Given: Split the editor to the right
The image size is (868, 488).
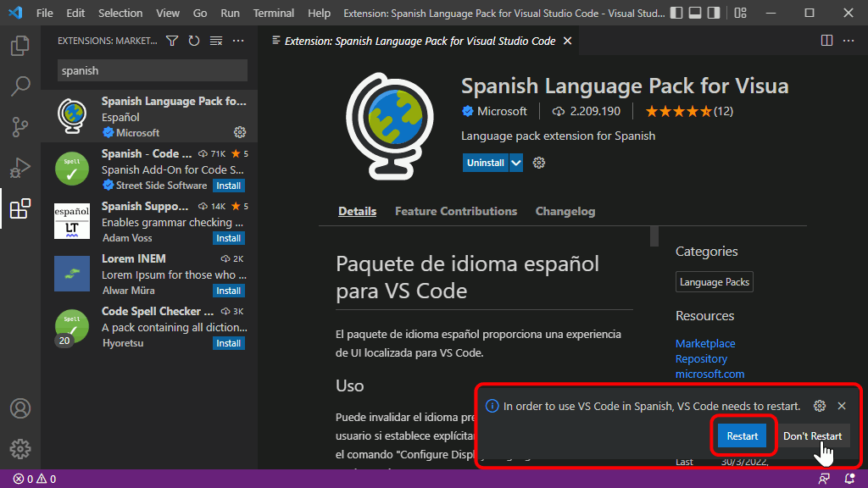Looking at the screenshot, I should click(x=826, y=41).
